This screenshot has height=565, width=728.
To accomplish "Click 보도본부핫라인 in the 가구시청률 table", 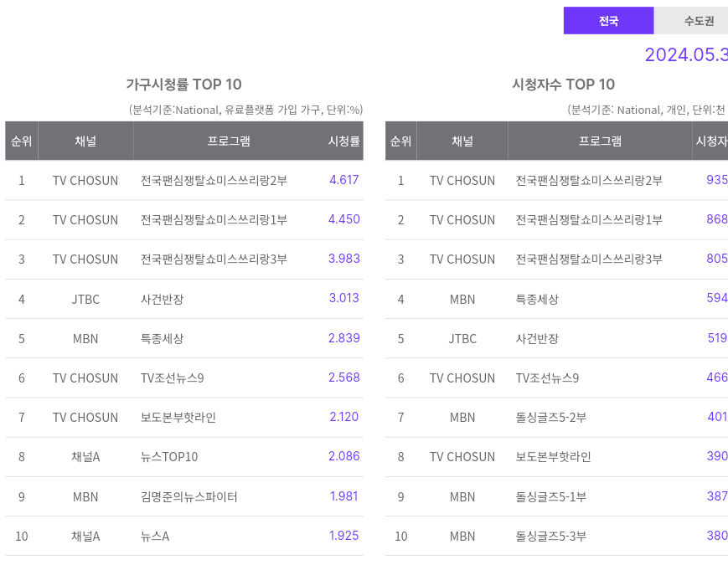I will pos(178,418).
